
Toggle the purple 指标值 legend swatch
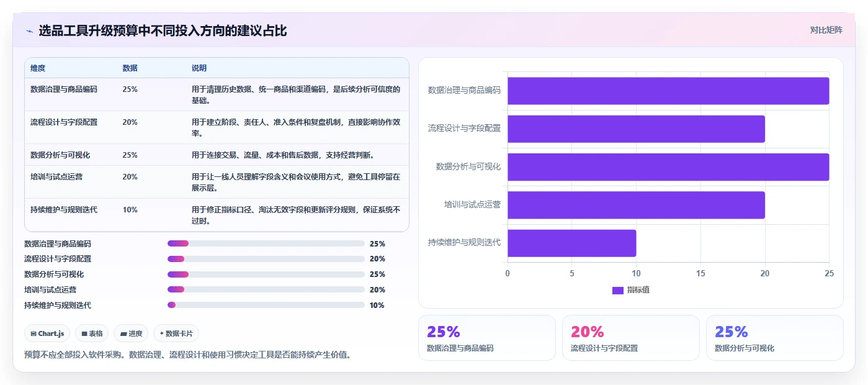coord(617,290)
